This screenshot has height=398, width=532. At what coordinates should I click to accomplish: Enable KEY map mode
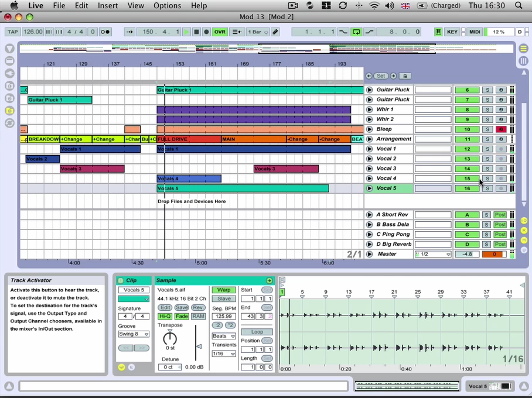click(x=452, y=32)
